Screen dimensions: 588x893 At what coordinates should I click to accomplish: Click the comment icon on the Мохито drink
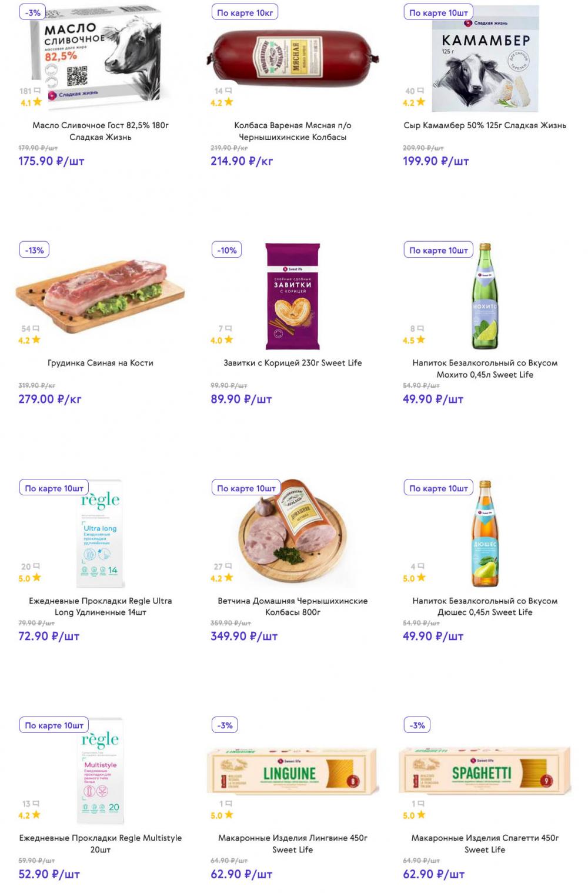tap(420, 329)
